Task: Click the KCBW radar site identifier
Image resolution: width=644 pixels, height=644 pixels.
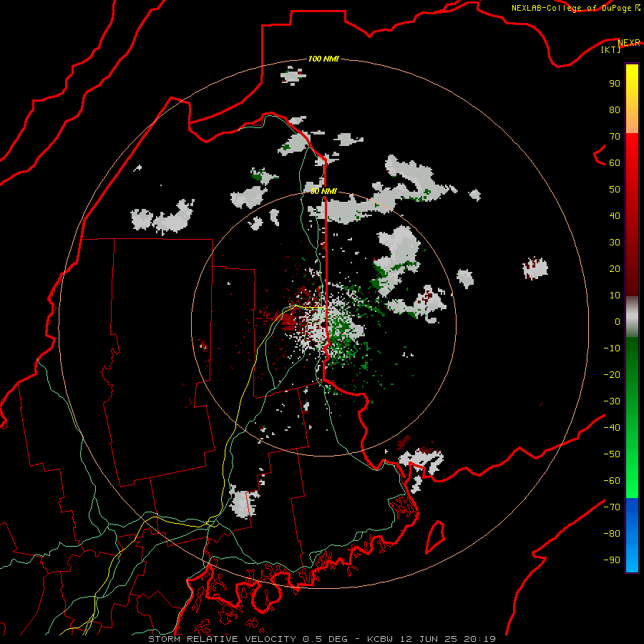Action: [381, 639]
